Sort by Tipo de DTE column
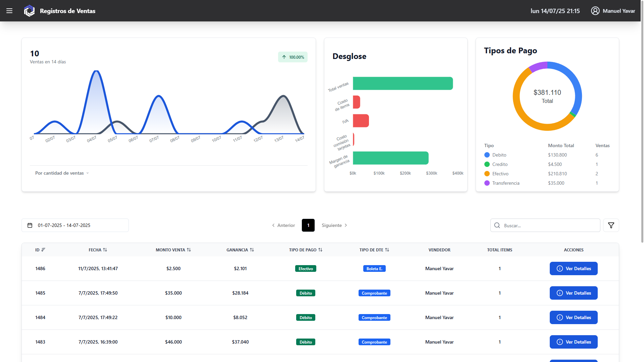Screen dimensions: 644x362 click(x=374, y=250)
